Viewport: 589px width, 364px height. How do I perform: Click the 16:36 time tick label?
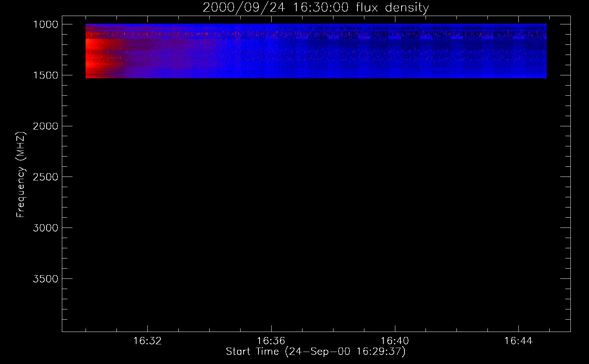click(271, 341)
